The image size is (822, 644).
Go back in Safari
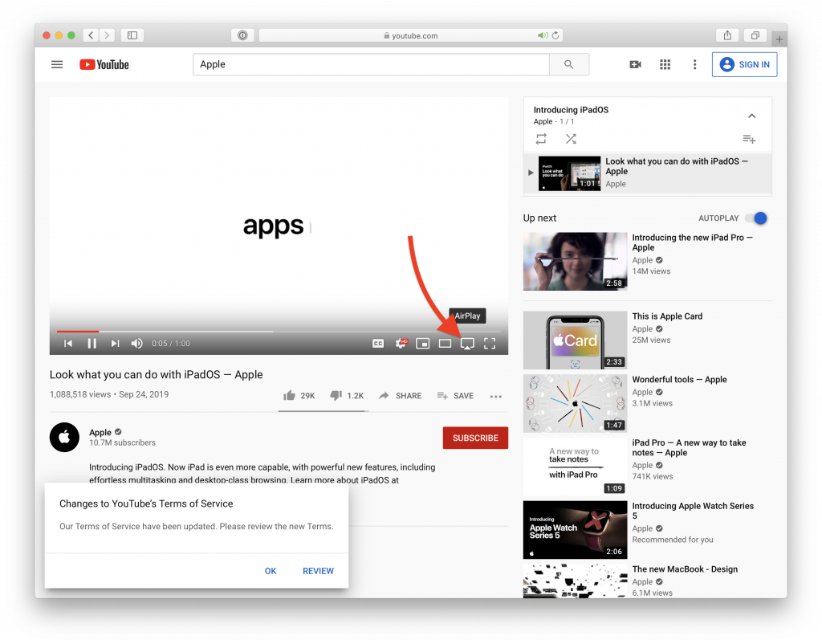tap(91, 35)
